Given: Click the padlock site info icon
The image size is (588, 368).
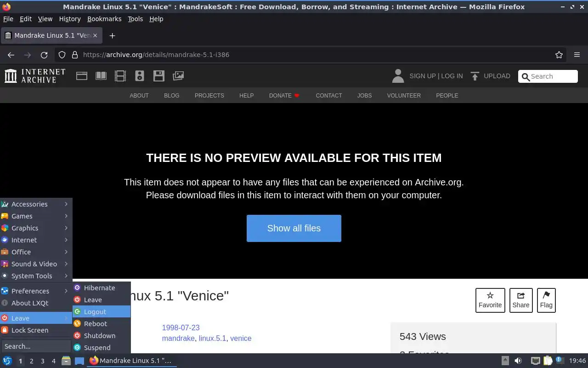Looking at the screenshot, I should coord(75,55).
